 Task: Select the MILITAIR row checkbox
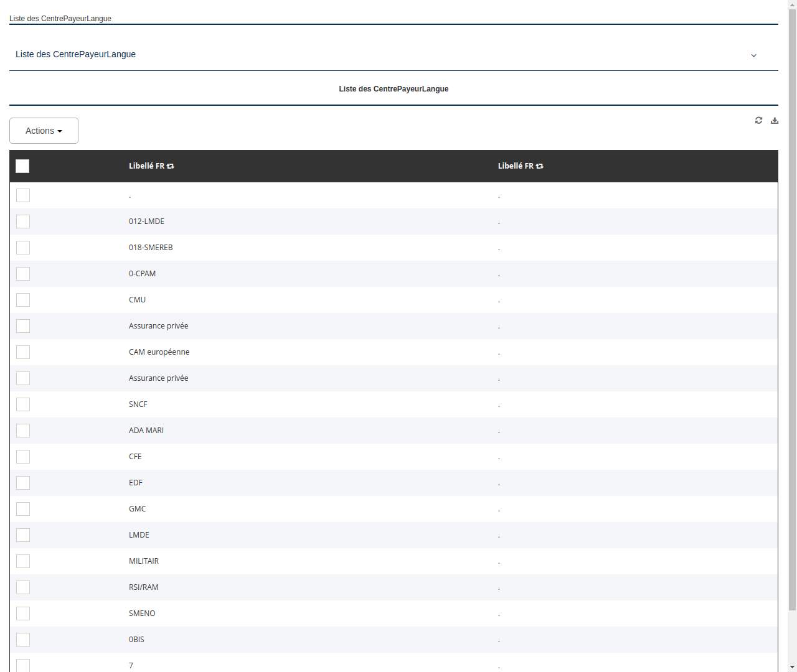click(22, 561)
